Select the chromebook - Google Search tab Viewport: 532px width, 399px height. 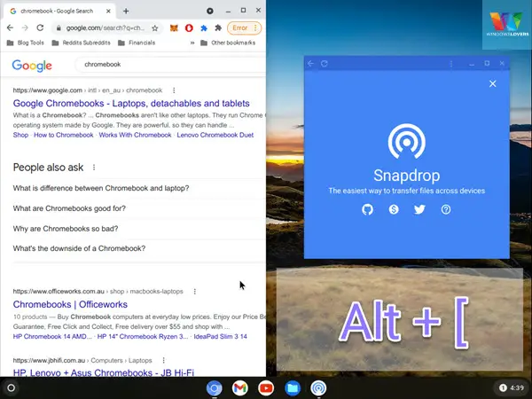(x=57, y=12)
